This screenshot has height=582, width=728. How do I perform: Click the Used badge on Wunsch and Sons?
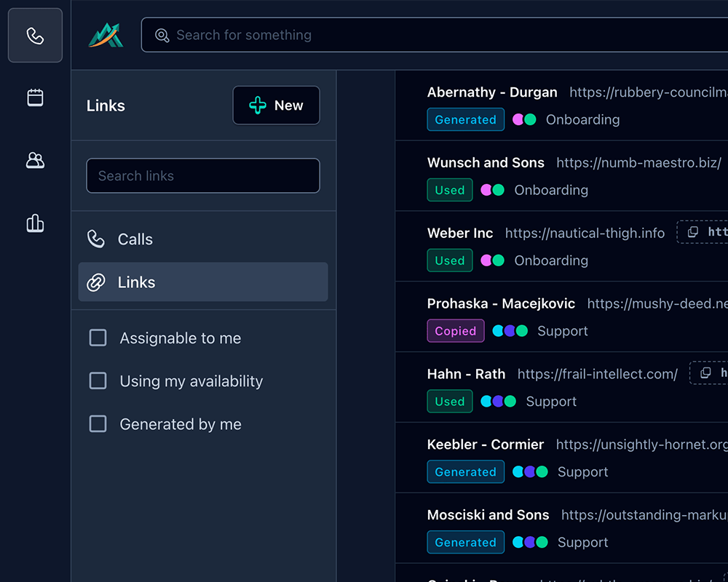(x=450, y=190)
